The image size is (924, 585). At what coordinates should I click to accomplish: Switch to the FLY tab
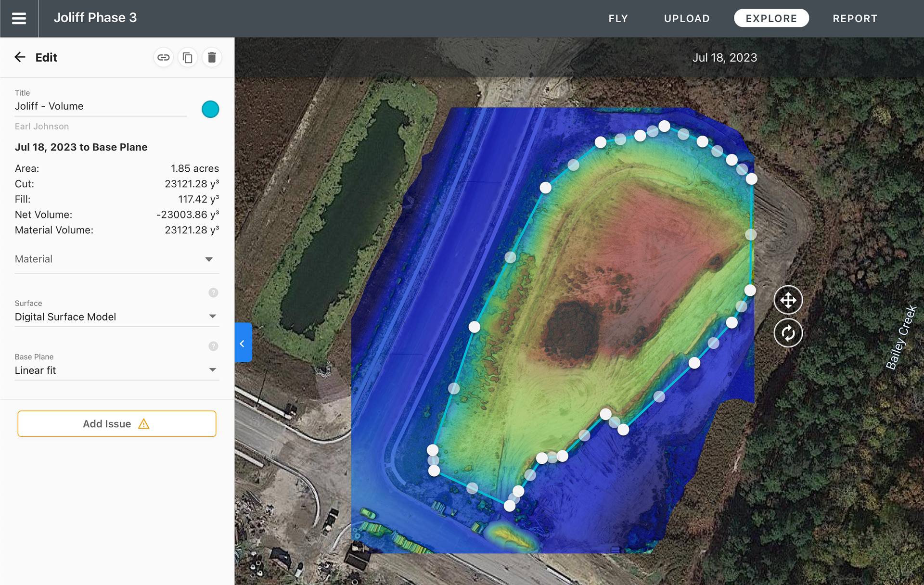point(618,18)
